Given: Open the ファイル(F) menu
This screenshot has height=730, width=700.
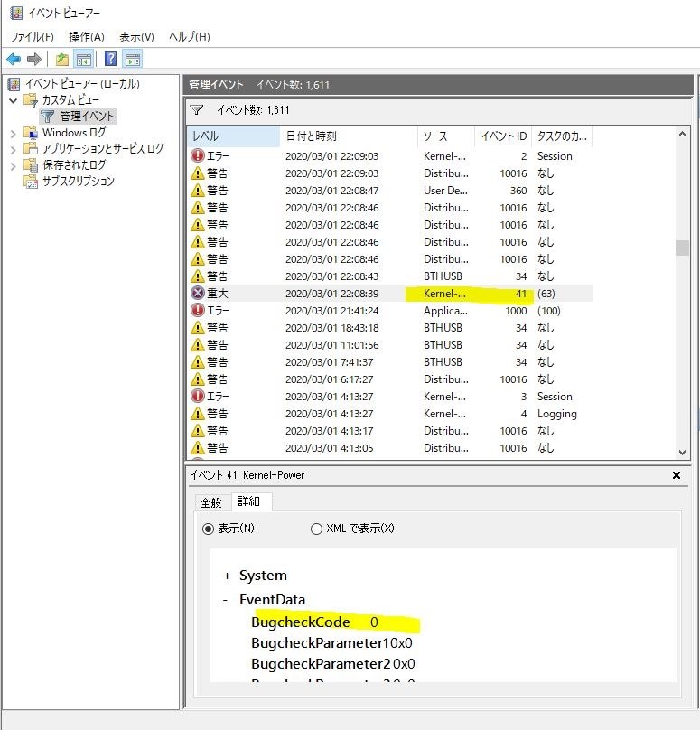Looking at the screenshot, I should pos(33,36).
